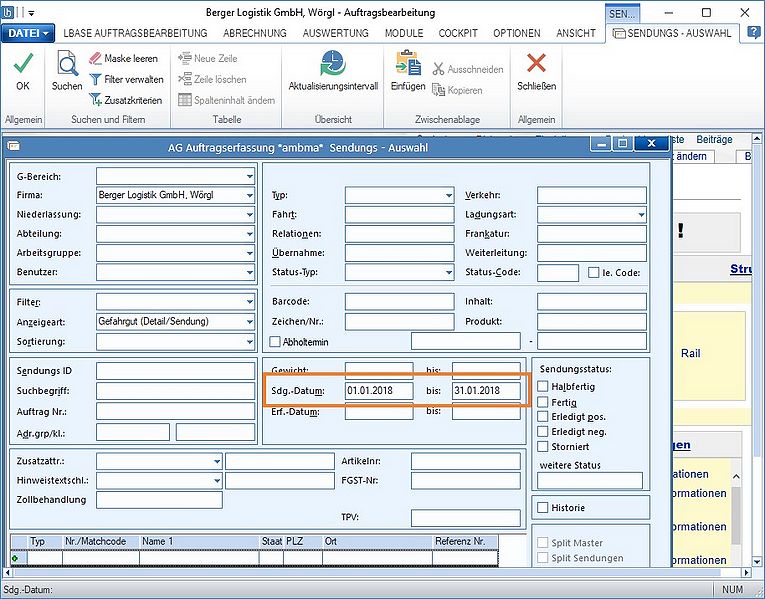Image resolution: width=765 pixels, height=599 pixels.
Task: Click the weitere Status input field
Action: (x=590, y=480)
